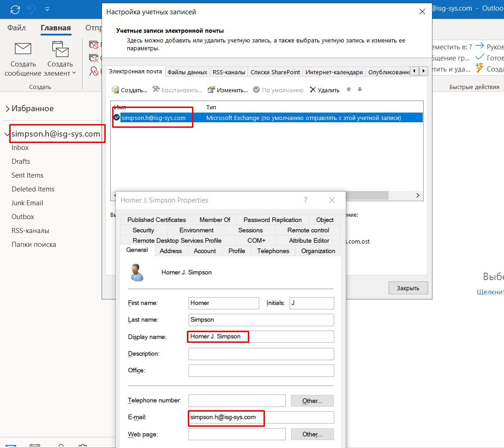Screen dimensions: 504x448
Task: Click the Тип column header
Action: (211, 108)
